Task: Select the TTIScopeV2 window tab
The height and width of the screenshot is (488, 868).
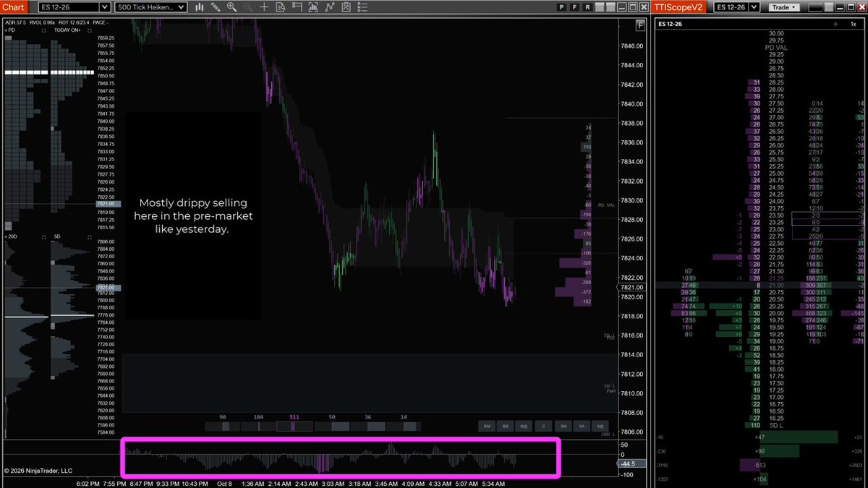Action: coord(680,7)
